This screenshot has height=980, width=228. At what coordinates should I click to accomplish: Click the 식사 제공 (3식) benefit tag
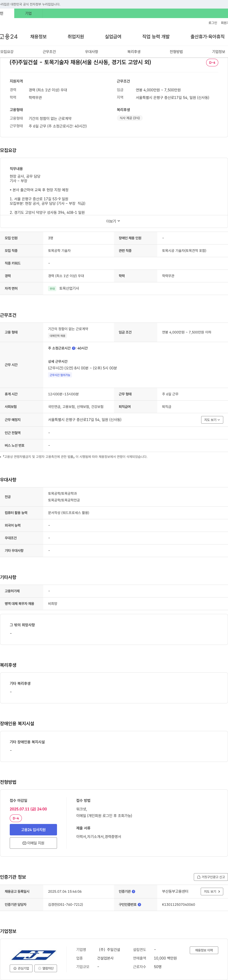click(x=130, y=118)
